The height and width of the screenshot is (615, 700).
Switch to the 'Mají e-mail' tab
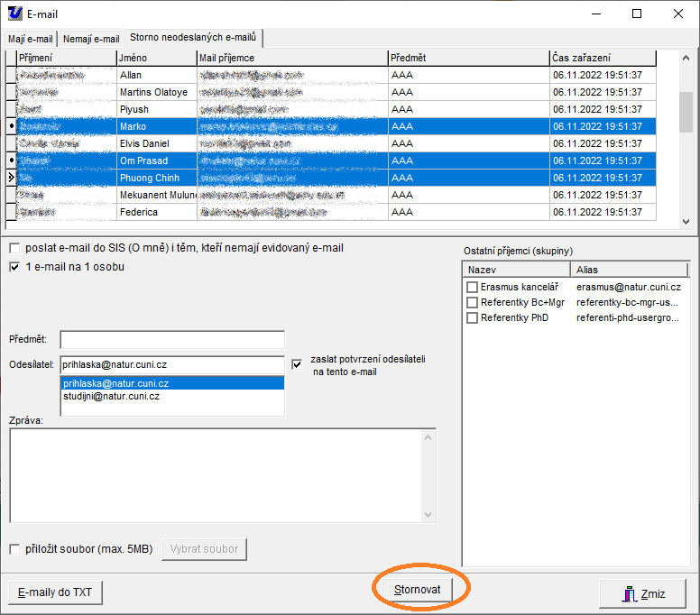[x=31, y=39]
